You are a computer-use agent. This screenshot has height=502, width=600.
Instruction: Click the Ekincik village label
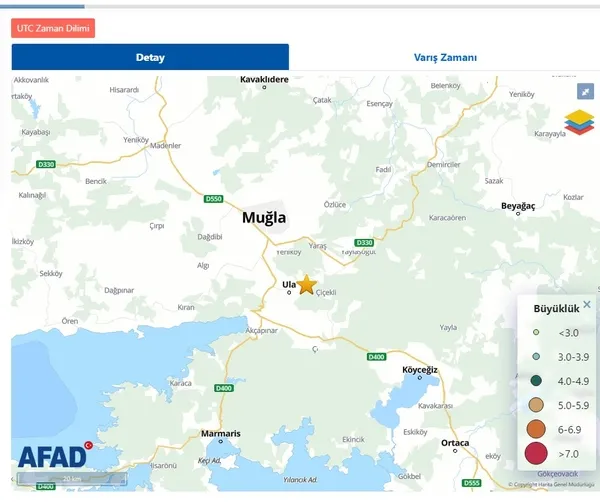click(x=353, y=440)
